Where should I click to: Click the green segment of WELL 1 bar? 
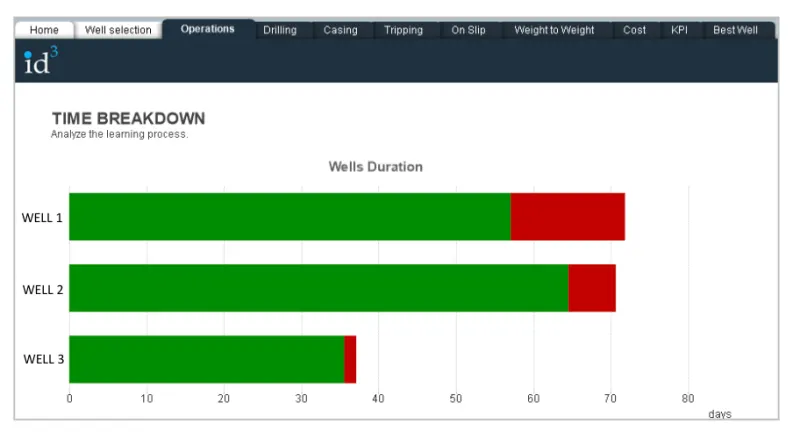[x=290, y=216]
